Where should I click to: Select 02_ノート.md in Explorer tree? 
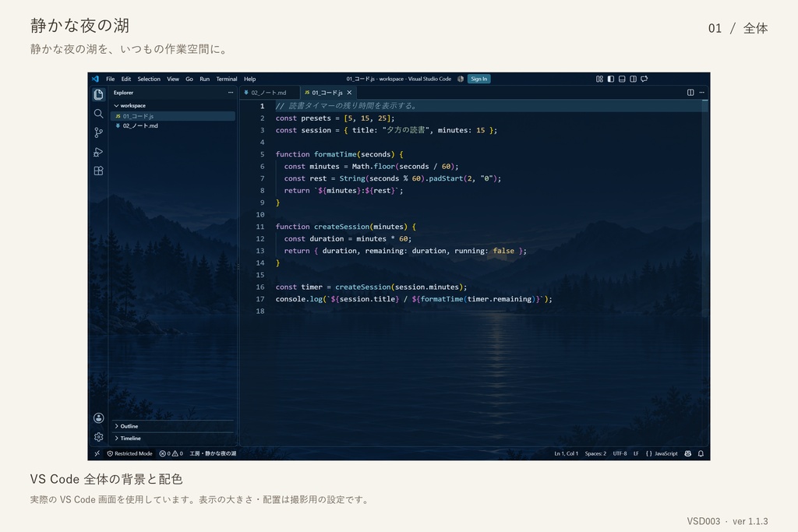173,125
